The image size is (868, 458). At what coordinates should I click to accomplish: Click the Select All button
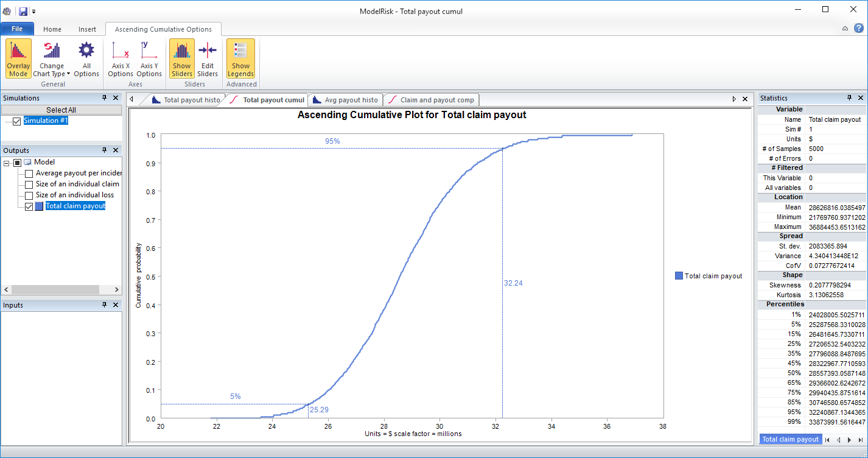[61, 109]
